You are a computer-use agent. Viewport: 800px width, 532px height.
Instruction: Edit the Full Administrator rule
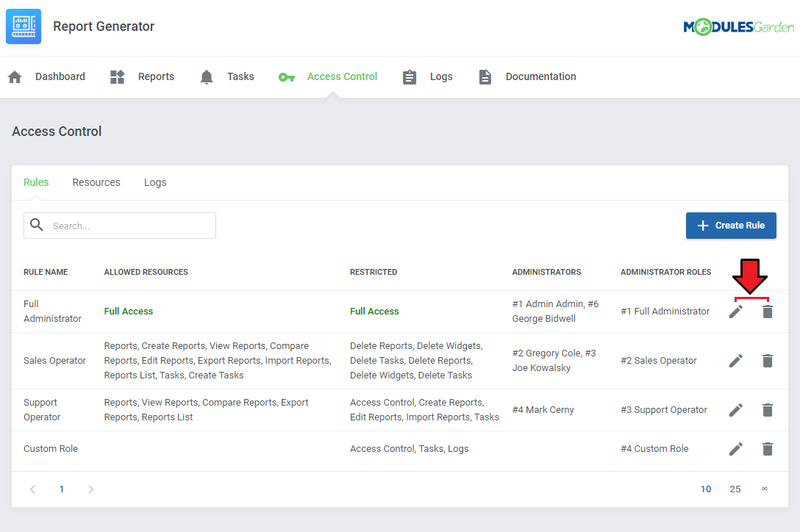[736, 311]
